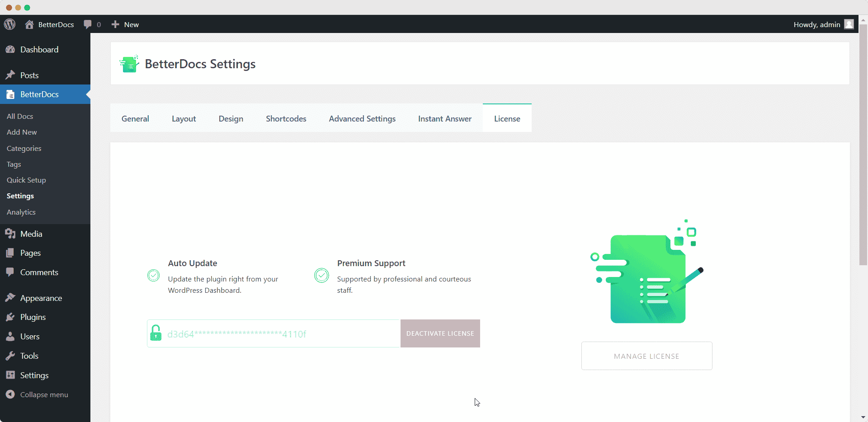Viewport: 868px width, 422px height.
Task: Click the BetterDocs Settings heading text
Action: point(200,64)
